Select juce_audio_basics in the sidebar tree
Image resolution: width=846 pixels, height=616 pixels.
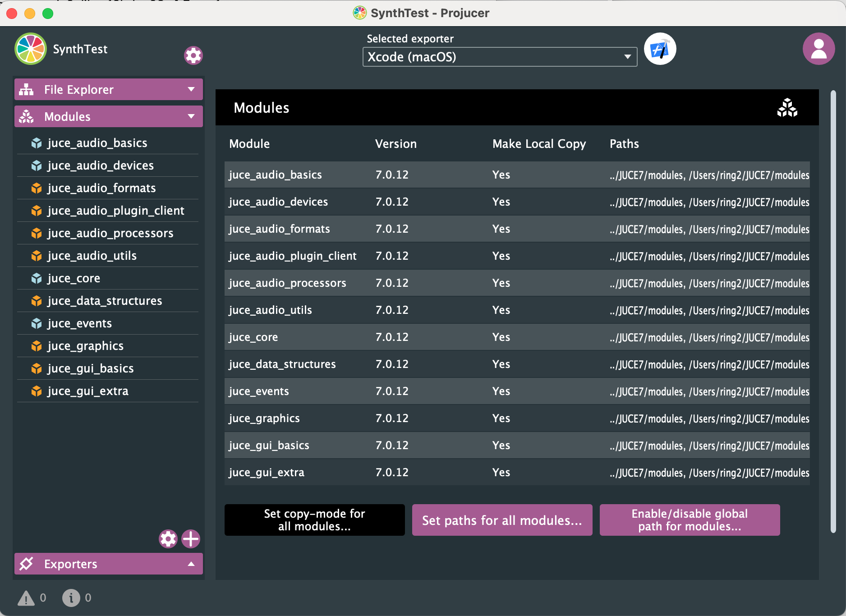[x=108, y=143]
